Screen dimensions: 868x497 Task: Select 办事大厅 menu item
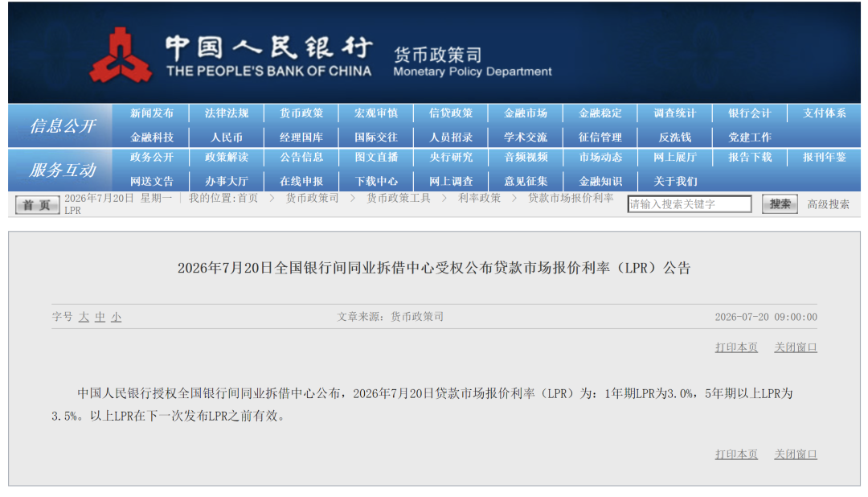point(227,181)
